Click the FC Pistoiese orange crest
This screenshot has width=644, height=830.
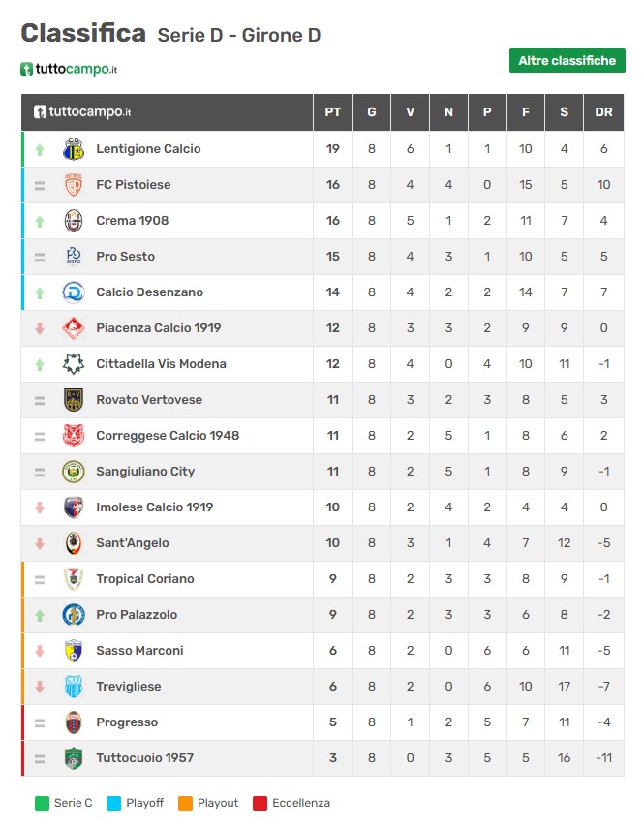pos(74,185)
